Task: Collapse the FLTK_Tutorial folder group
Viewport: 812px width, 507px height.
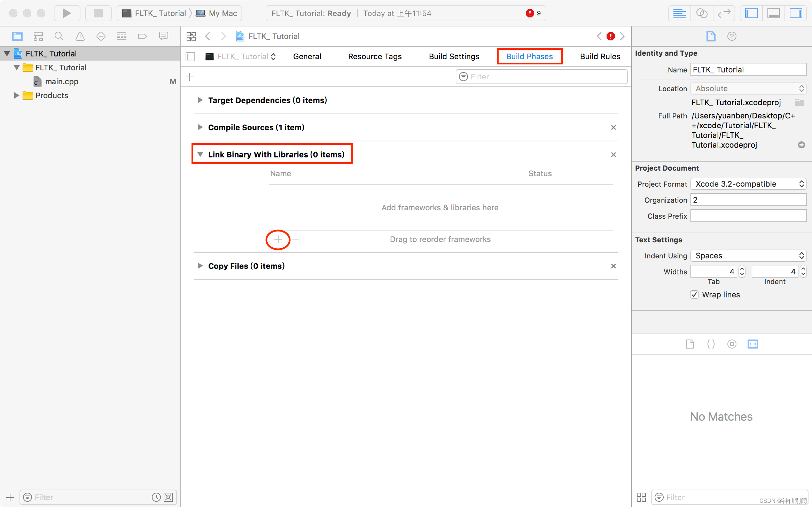Action: point(17,68)
